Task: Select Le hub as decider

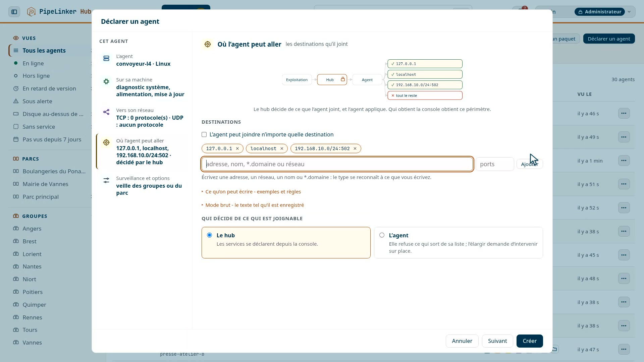Action: (286, 243)
